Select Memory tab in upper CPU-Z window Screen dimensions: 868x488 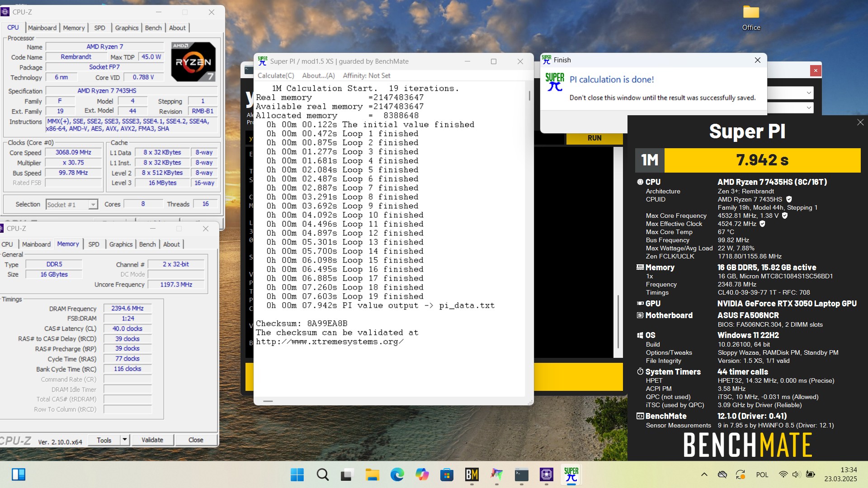(x=74, y=28)
